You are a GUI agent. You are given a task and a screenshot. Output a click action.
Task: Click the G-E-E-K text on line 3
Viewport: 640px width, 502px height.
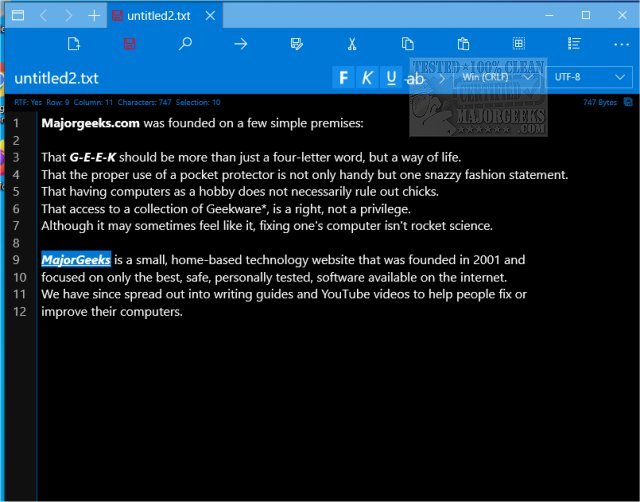click(93, 157)
